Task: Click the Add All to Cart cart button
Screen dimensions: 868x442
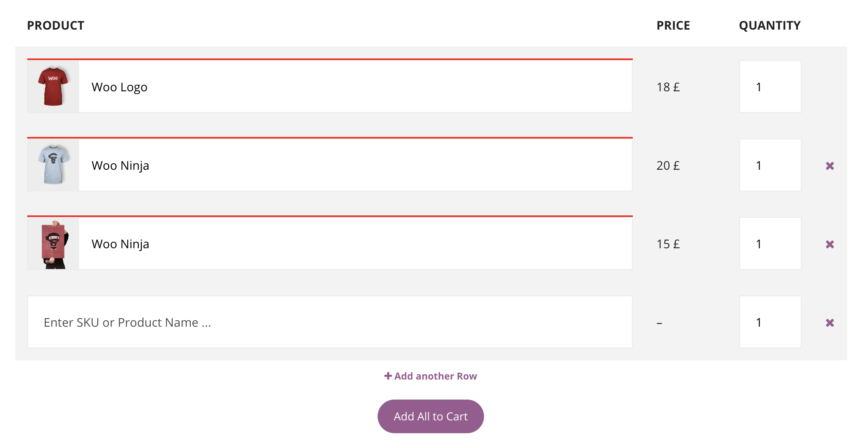Action: click(430, 416)
